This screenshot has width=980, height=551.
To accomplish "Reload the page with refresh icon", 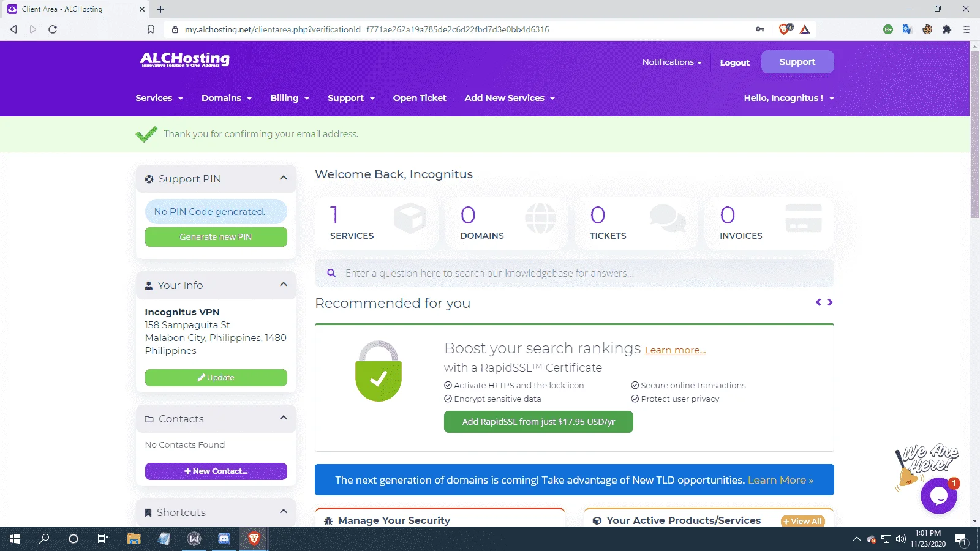I will coord(53,29).
